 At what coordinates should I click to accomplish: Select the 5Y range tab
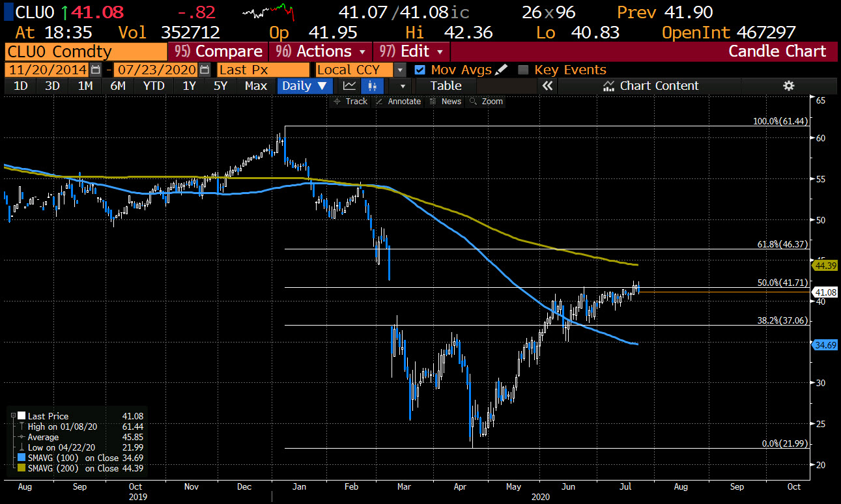tap(221, 85)
